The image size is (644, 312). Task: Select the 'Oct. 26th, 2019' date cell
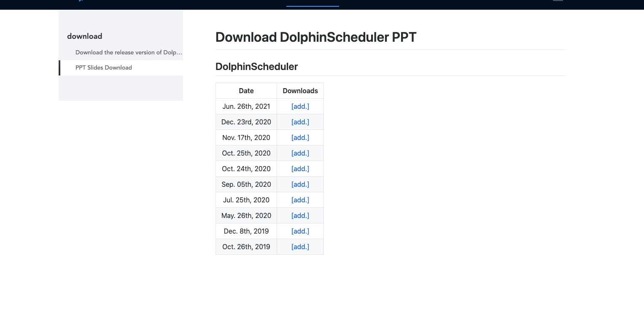[x=246, y=247]
